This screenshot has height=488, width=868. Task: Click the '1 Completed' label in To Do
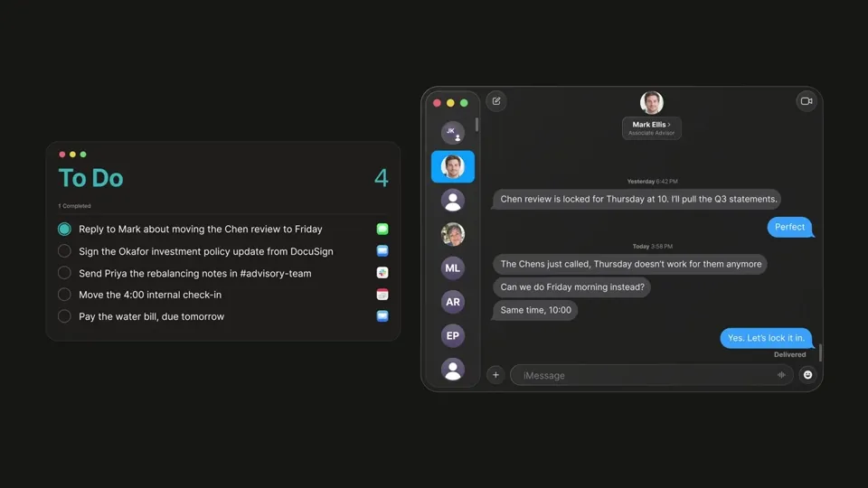[74, 206]
